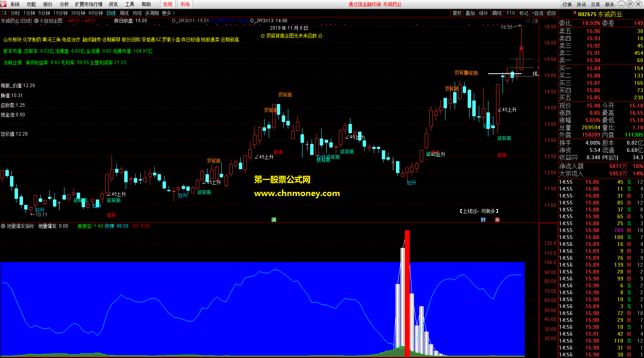Select the 30分钟 chart period

tap(78, 13)
